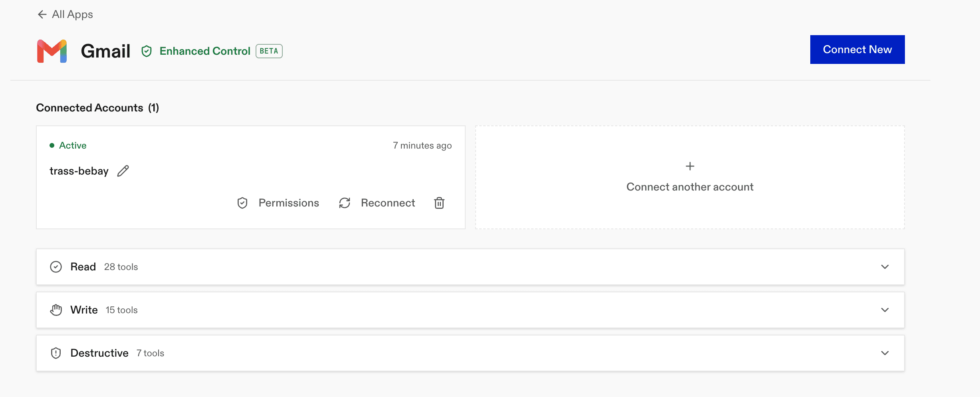This screenshot has height=397, width=980.
Task: Edit the trass-bebay account name pencil
Action: 123,171
